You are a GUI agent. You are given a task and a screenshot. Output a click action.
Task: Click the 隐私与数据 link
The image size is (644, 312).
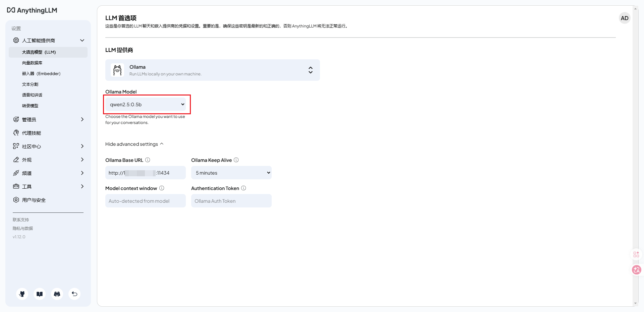(23, 228)
